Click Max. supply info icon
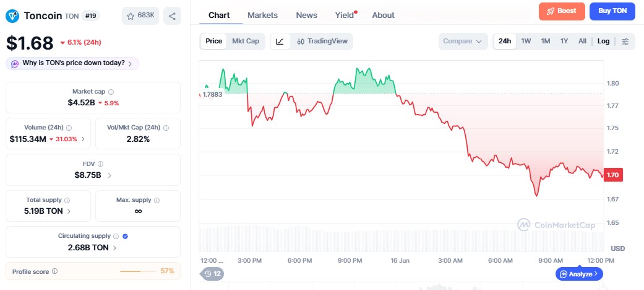This screenshot has height=290, width=644. coord(157,200)
